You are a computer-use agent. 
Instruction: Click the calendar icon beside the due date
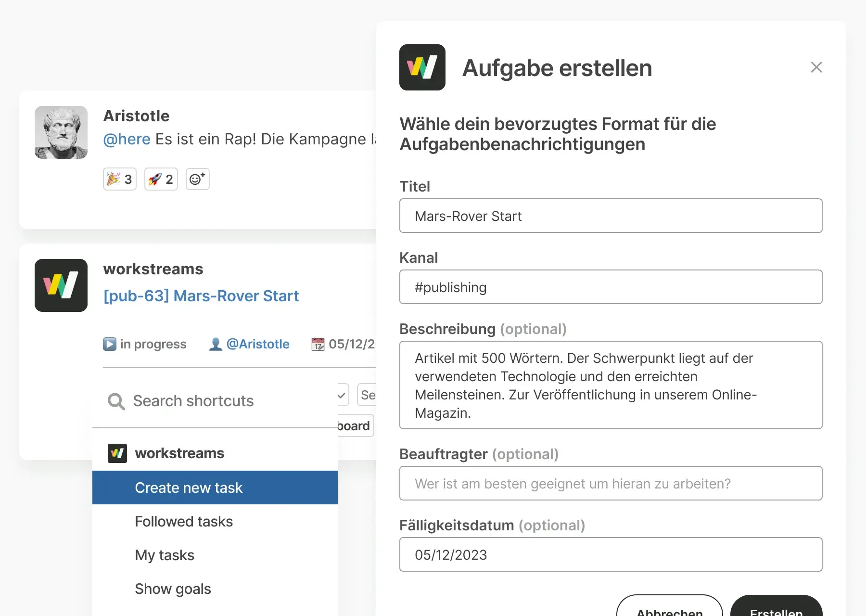pyautogui.click(x=318, y=344)
